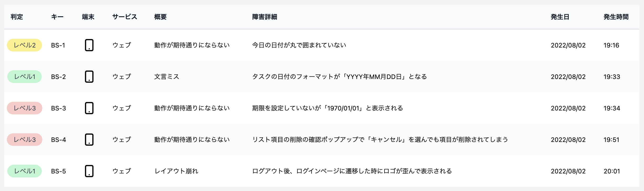Toggle the green レベル1 badge on BS-5
This screenshot has width=644, height=191.
[x=24, y=171]
